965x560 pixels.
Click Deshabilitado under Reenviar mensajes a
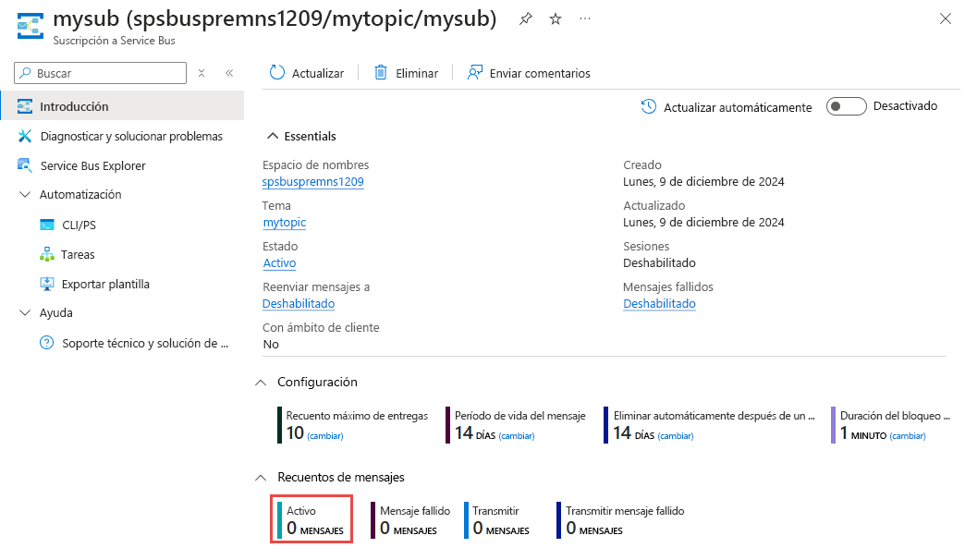299,303
